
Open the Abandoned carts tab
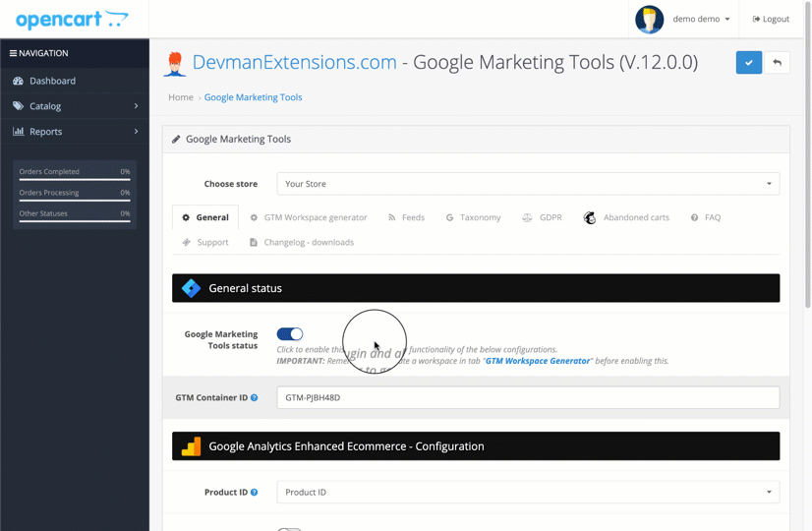click(x=626, y=217)
